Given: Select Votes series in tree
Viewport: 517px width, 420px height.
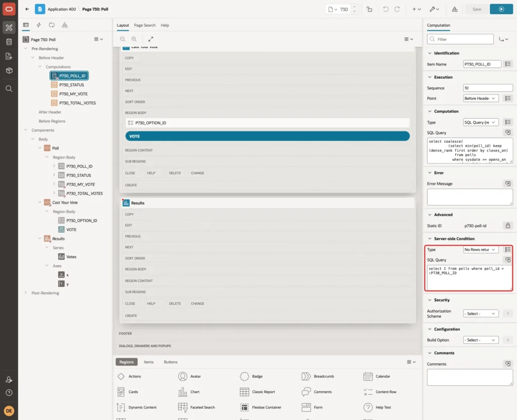Looking at the screenshot, I should [71, 256].
